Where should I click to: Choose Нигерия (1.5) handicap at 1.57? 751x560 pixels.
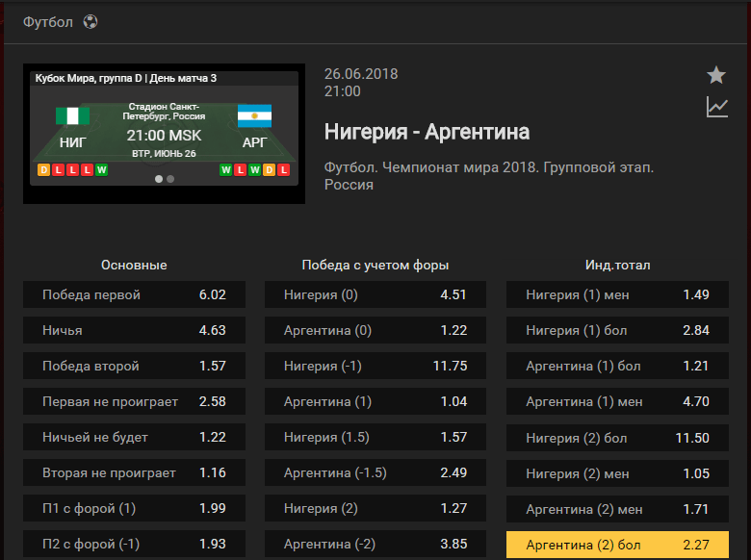375,437
